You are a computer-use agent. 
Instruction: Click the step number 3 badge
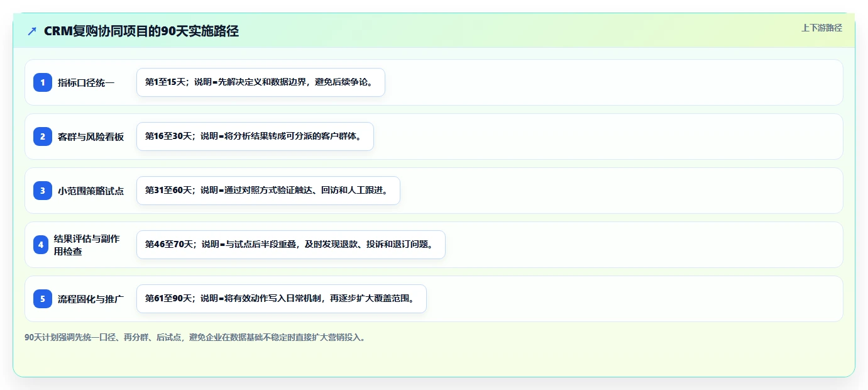coord(43,191)
